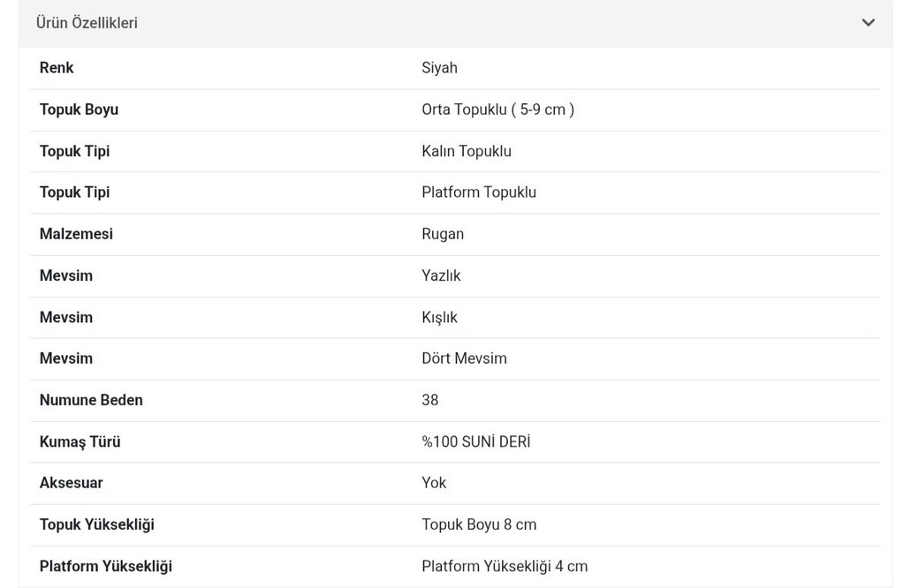Click the Platform Topuklu value

pos(479,192)
